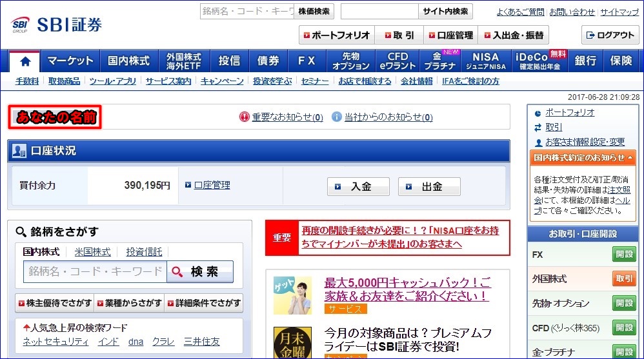Click the FX 開設 button
The width and height of the screenshot is (644, 359).
[624, 255]
